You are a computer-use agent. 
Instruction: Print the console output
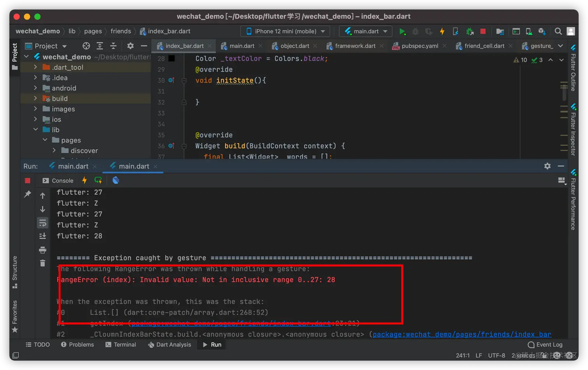(x=43, y=250)
